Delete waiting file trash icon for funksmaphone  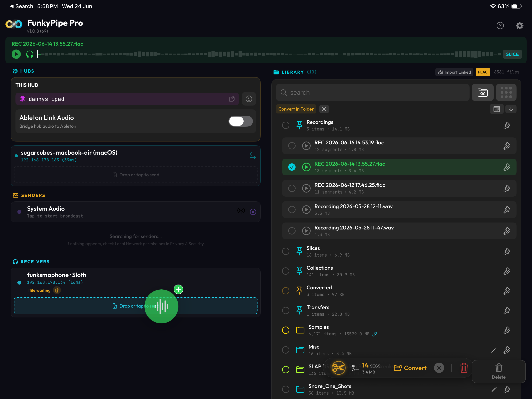pyautogui.click(x=57, y=290)
